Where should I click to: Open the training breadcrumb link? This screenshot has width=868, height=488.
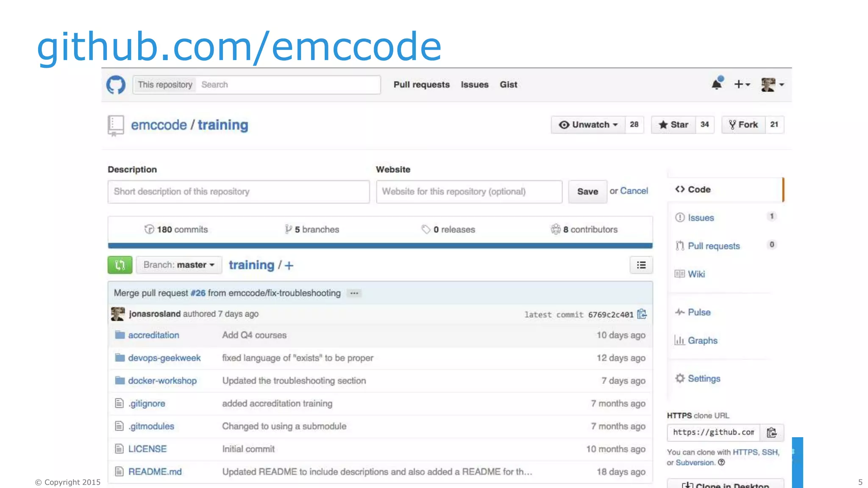(252, 265)
